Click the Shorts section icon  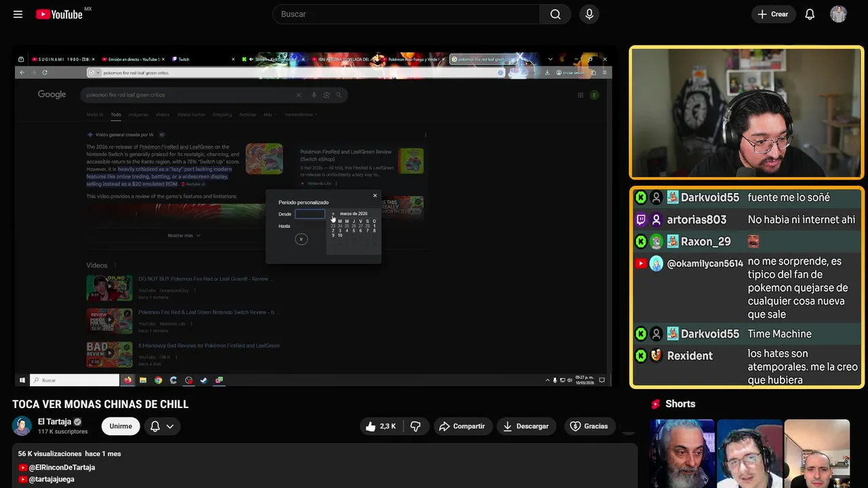[656, 404]
